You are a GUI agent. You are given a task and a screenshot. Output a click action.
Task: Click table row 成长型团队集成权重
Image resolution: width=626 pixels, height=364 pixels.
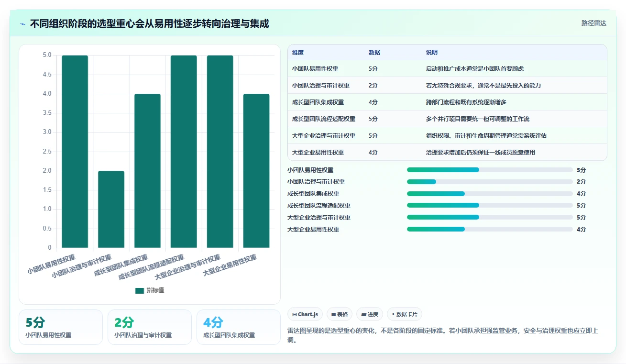(x=447, y=102)
